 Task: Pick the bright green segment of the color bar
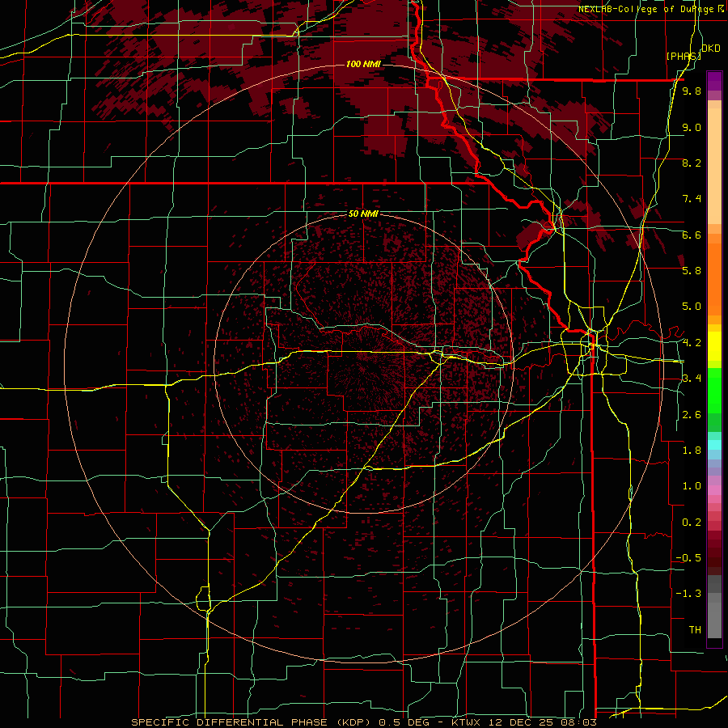(714, 390)
